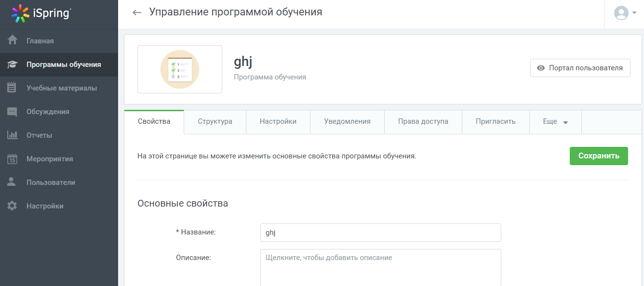Select the Отчеты bar-chart icon
Screen dimensions: 644x286
13,135
